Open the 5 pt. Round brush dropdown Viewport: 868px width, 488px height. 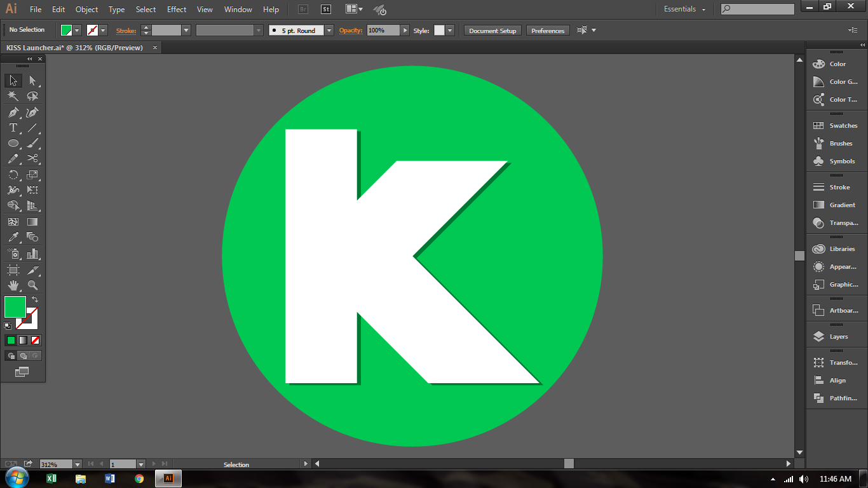coord(329,30)
